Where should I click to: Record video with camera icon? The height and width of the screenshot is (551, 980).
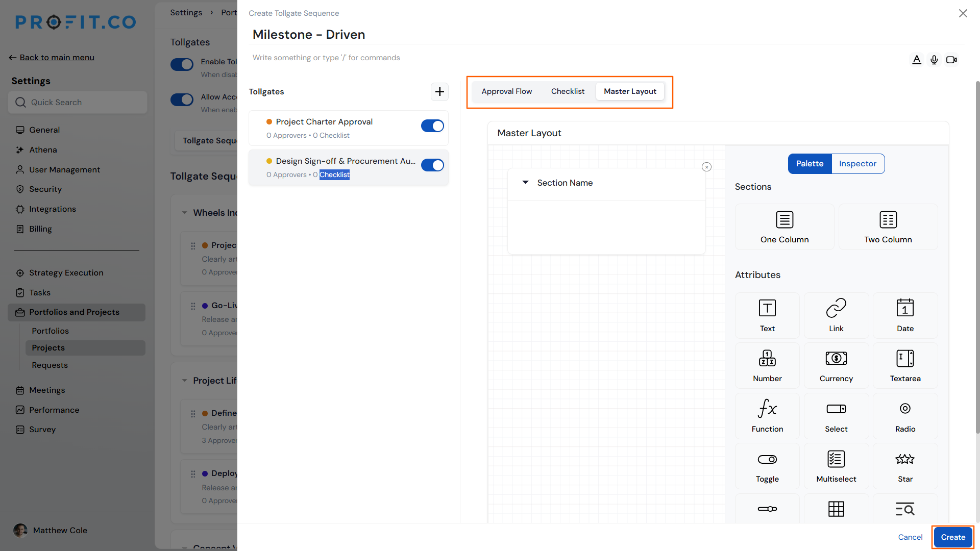951,60
